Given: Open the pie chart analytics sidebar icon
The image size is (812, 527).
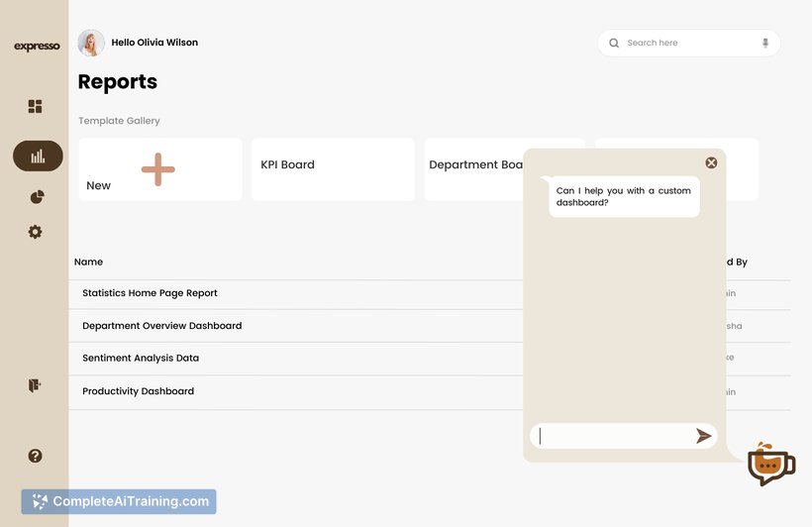Looking at the screenshot, I should tap(37, 197).
